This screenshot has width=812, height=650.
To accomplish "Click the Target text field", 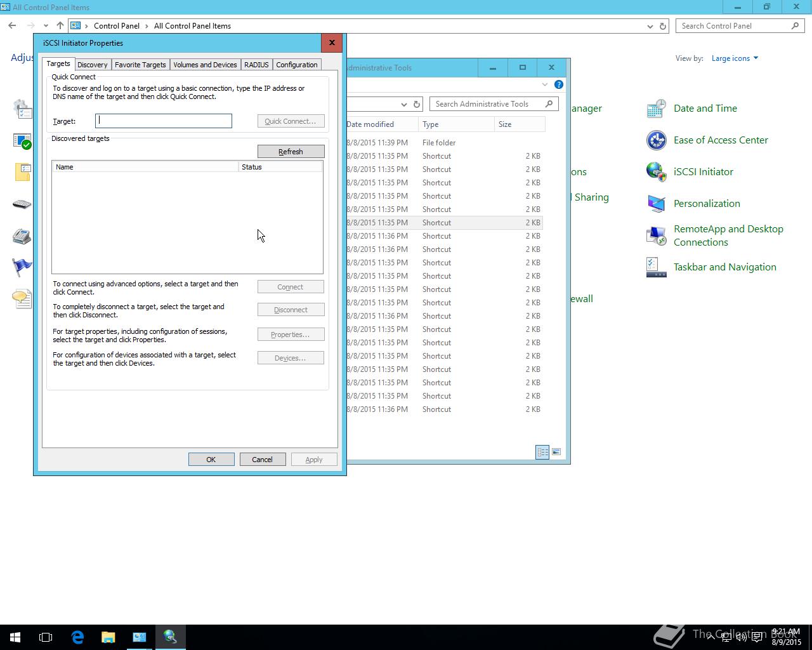I will [x=164, y=121].
